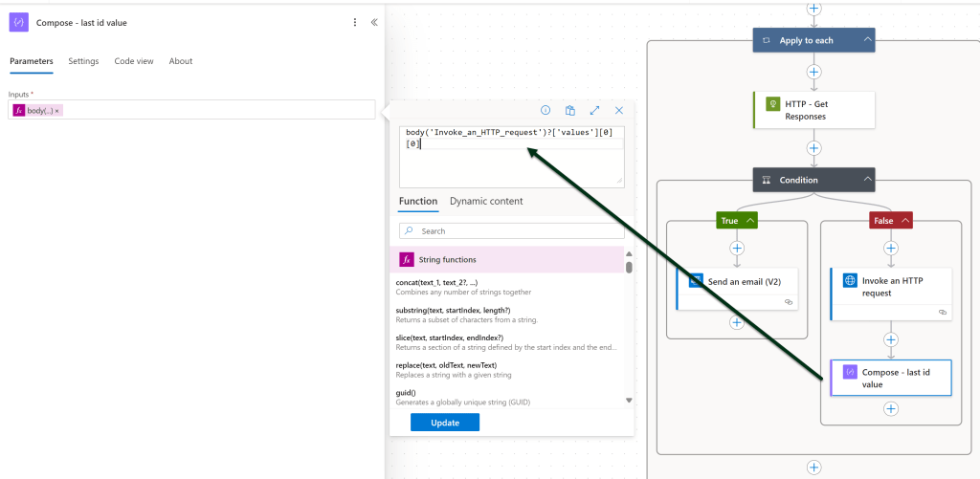The image size is (980, 479).
Task: Click the Compose action icon in panel header
Action: click(x=19, y=22)
